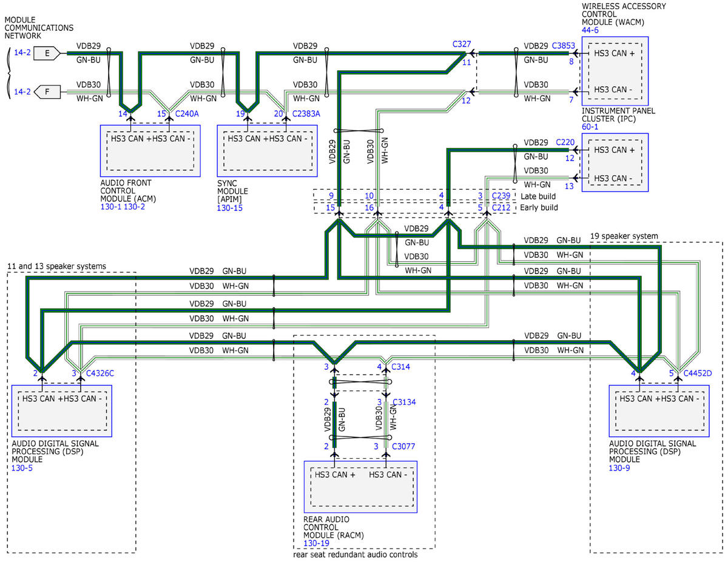Click pin 19 at connector C2383A

(x=240, y=113)
